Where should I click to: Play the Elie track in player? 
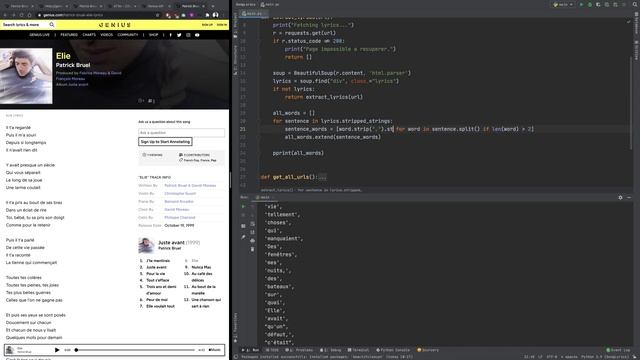[57, 350]
